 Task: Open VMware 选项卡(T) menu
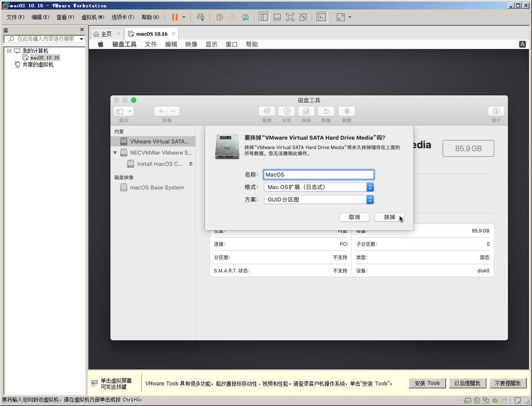pos(123,17)
